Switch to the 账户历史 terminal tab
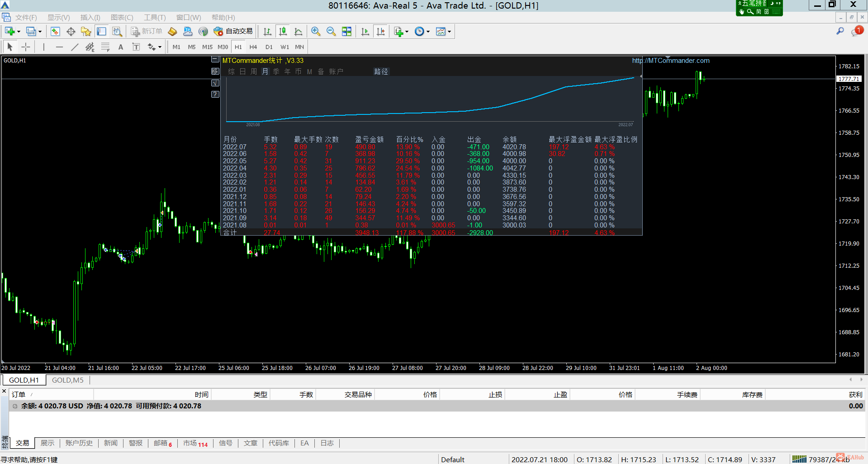The height and width of the screenshot is (464, 868). tap(79, 443)
